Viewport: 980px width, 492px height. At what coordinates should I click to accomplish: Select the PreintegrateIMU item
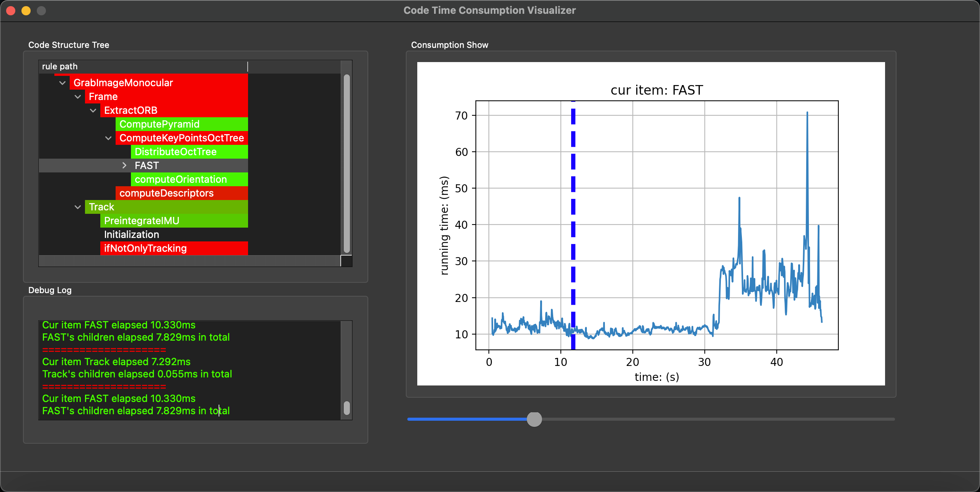pyautogui.click(x=174, y=221)
